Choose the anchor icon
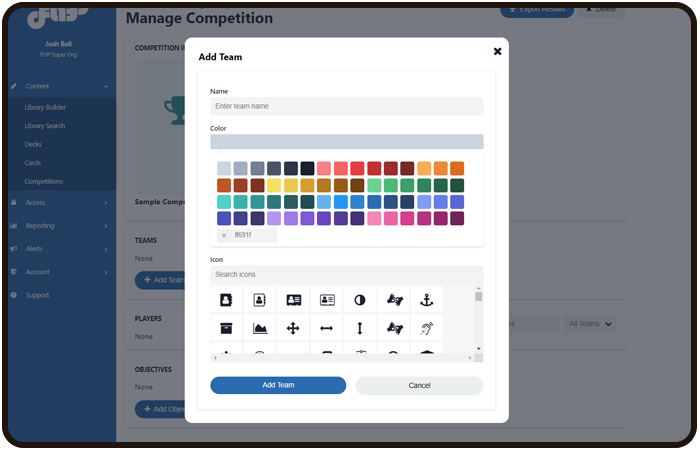The image size is (700, 450). (427, 300)
